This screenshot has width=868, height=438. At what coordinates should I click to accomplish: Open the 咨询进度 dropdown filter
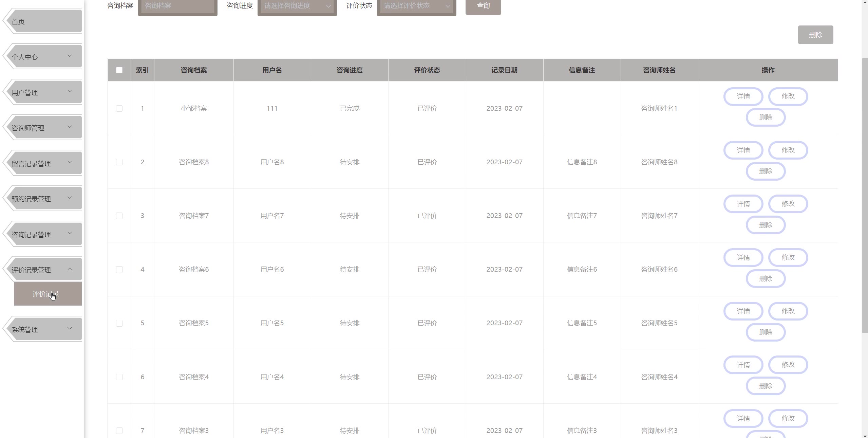point(297,6)
